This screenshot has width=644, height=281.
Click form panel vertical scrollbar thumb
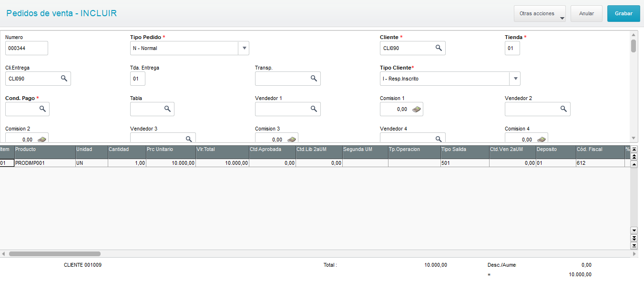coord(634,46)
